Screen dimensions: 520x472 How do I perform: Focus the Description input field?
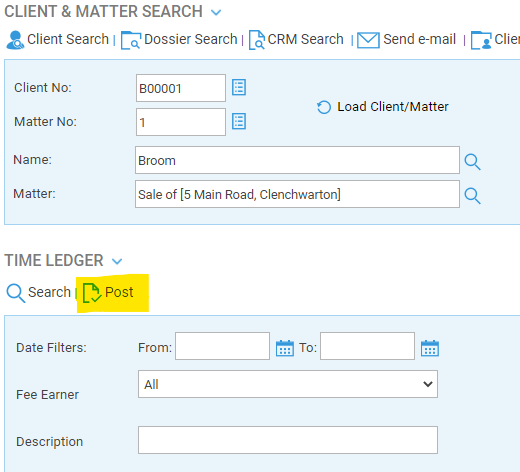tap(288, 440)
